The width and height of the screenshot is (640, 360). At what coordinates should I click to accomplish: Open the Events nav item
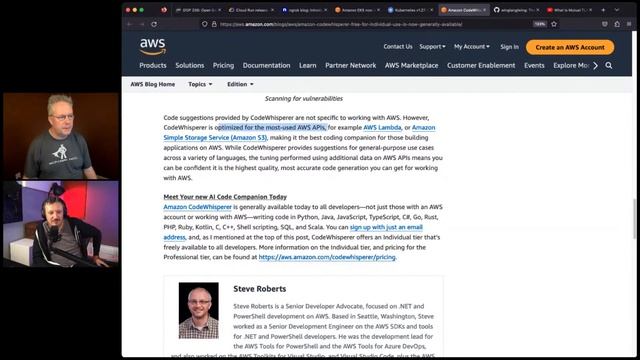(534, 65)
